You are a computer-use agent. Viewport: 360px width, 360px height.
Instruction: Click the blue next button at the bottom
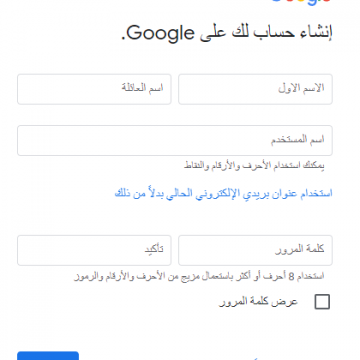(x=48, y=356)
